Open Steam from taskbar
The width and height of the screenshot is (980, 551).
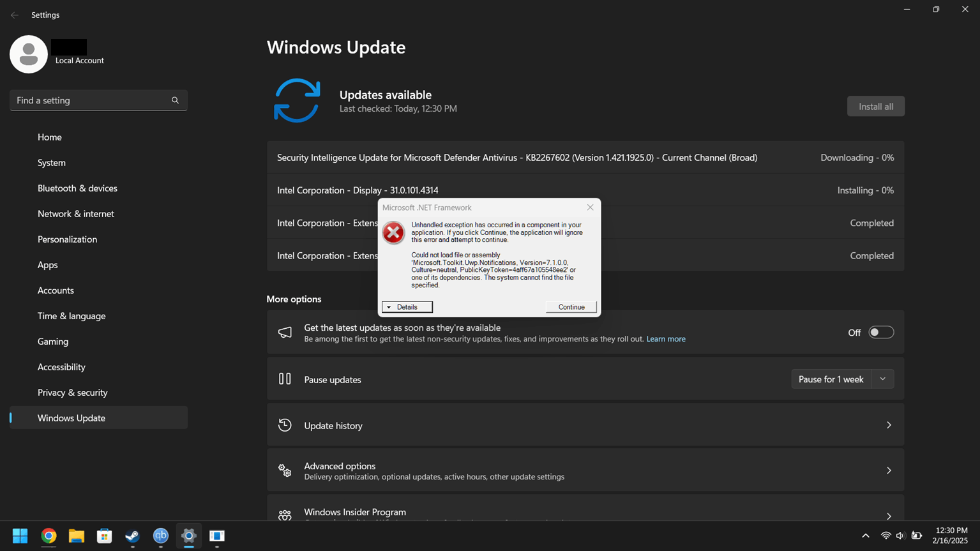133,536
